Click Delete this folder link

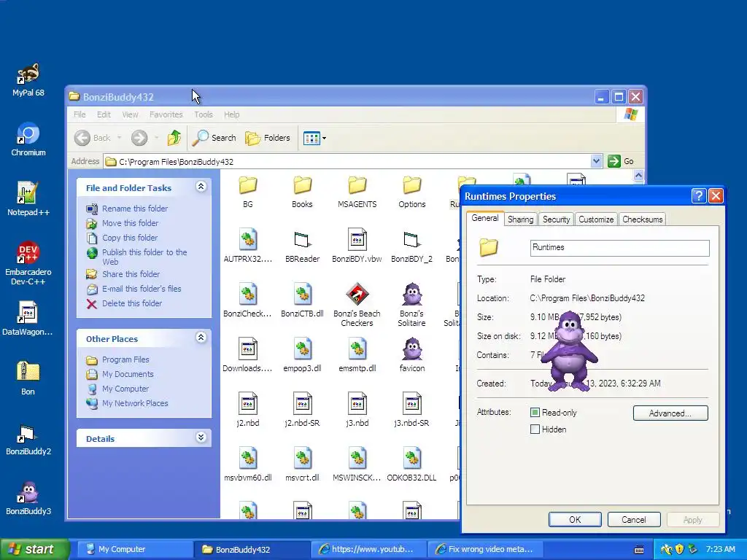[x=132, y=303]
